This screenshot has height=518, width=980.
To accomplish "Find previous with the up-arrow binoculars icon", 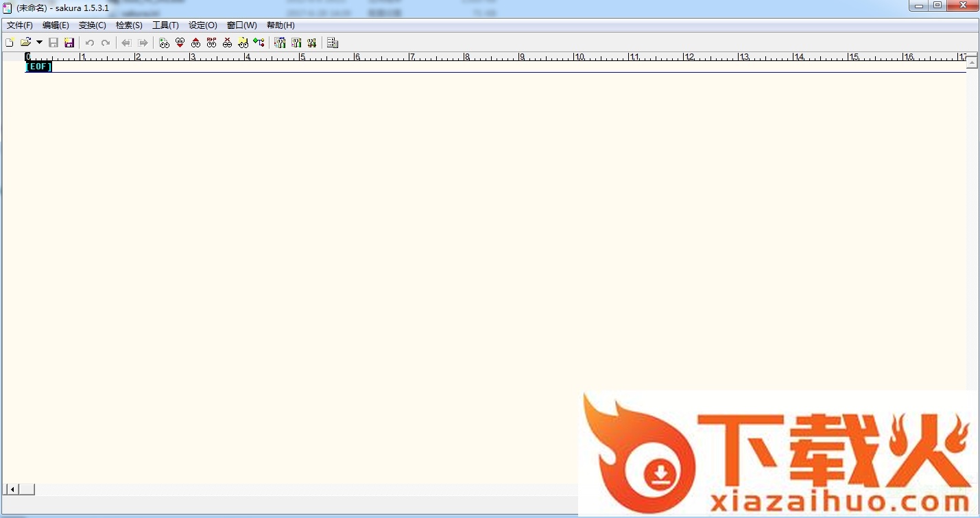I will tap(195, 43).
